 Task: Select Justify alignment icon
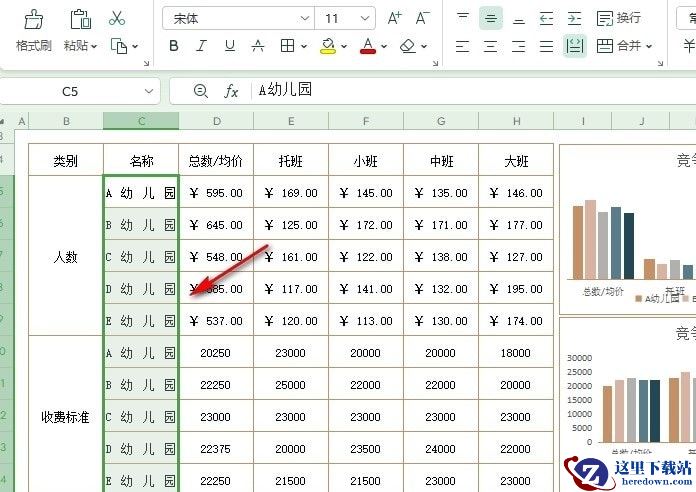point(546,46)
